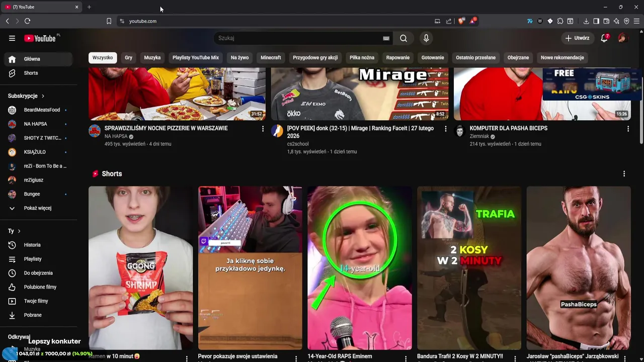Select the Gry filter chip
The height and width of the screenshot is (362, 644).
(x=128, y=58)
